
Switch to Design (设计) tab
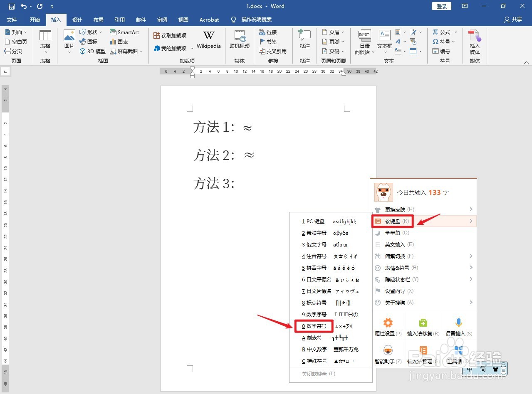tap(77, 20)
